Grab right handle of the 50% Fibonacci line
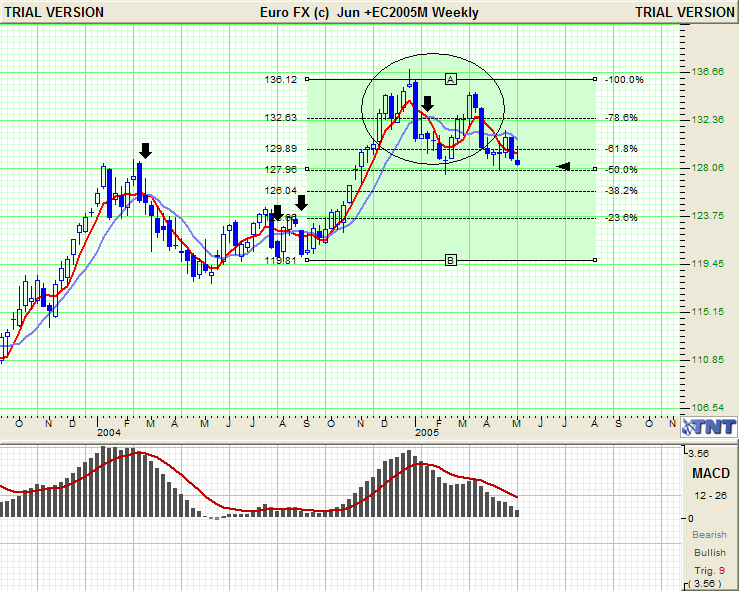This screenshot has width=739, height=591. [x=595, y=169]
